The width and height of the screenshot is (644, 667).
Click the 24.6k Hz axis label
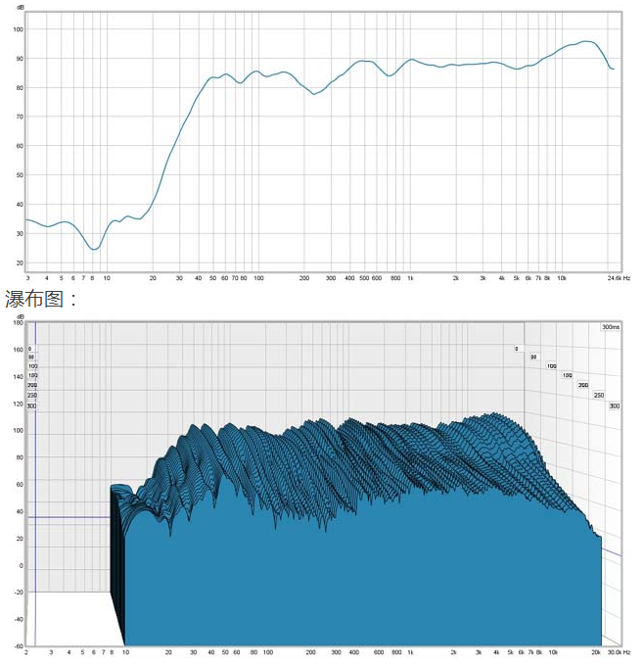[x=619, y=278]
